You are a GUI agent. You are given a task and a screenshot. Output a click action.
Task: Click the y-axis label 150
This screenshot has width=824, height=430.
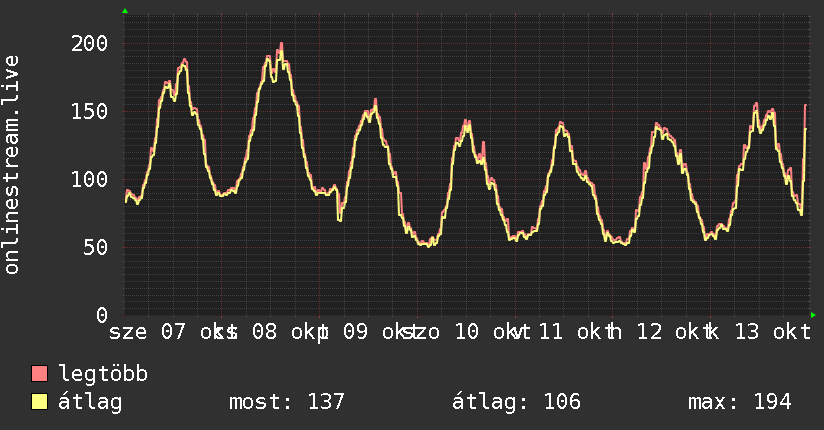[89, 111]
